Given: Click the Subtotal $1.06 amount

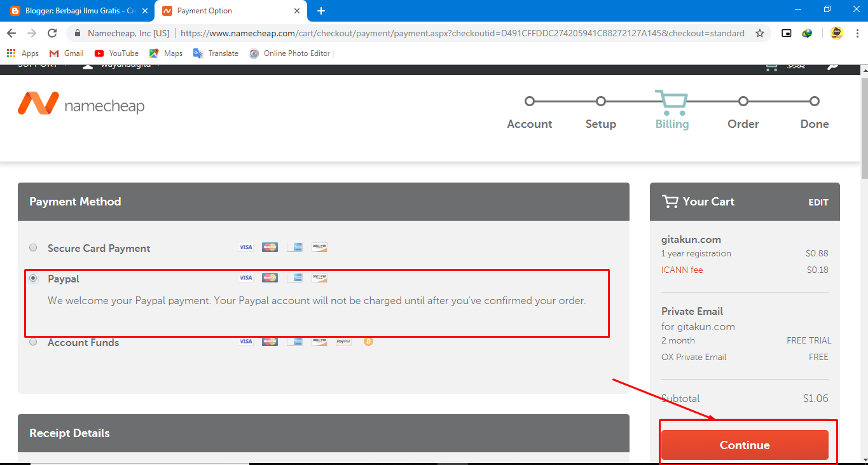Looking at the screenshot, I should pos(816,398).
